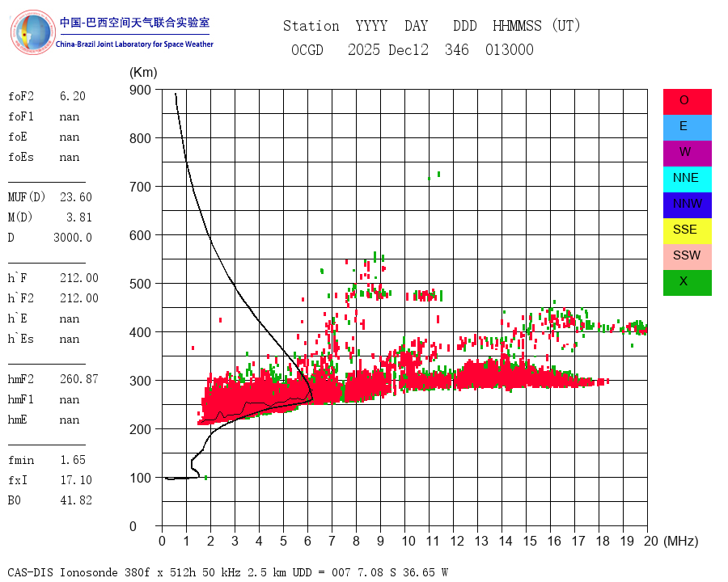The height and width of the screenshot is (582, 728).
Task: Click the China-Brazil Joint Laboratory globe logo
Action: pyautogui.click(x=33, y=32)
